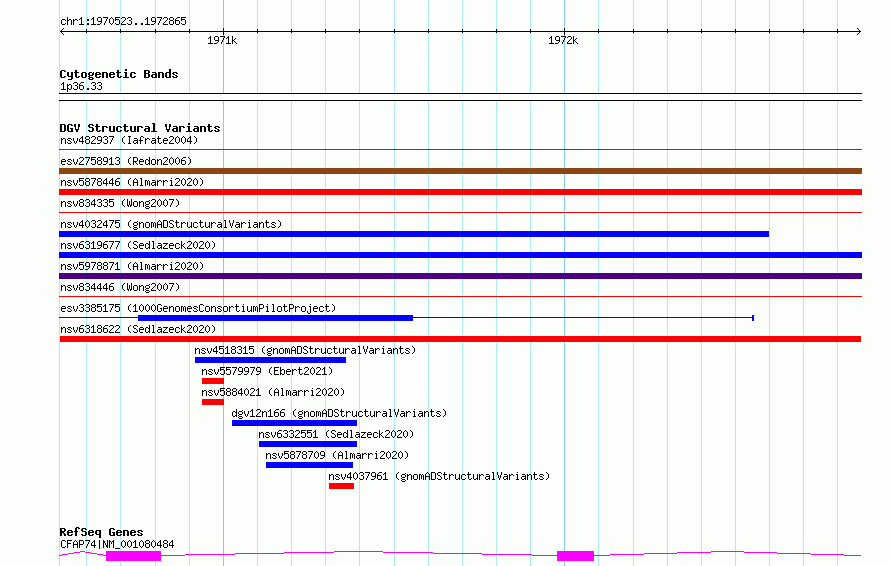Image resolution: width=890 pixels, height=566 pixels.
Task: Click the nsv5884021 (Almarri2020) label
Action: coord(273,392)
